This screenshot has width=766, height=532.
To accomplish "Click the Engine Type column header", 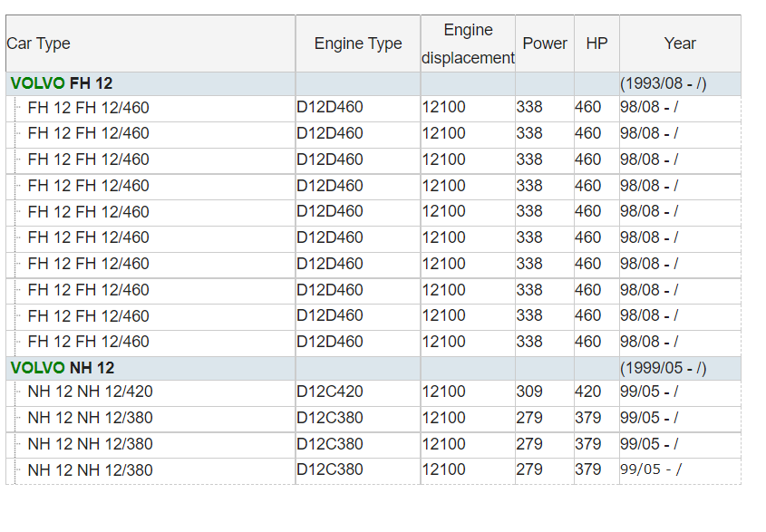I will pos(358,44).
